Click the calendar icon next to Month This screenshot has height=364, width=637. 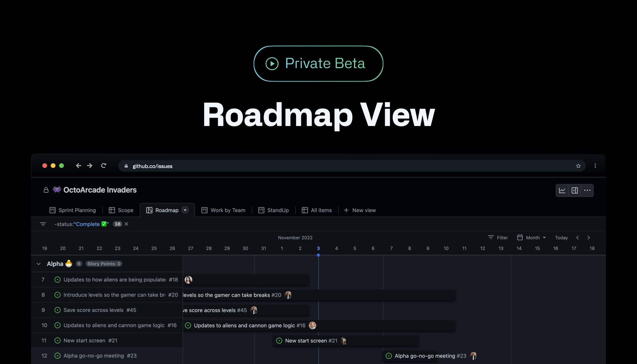point(520,237)
